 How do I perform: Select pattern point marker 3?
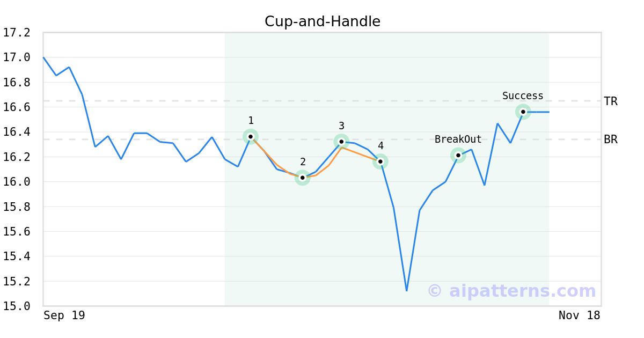(x=341, y=142)
